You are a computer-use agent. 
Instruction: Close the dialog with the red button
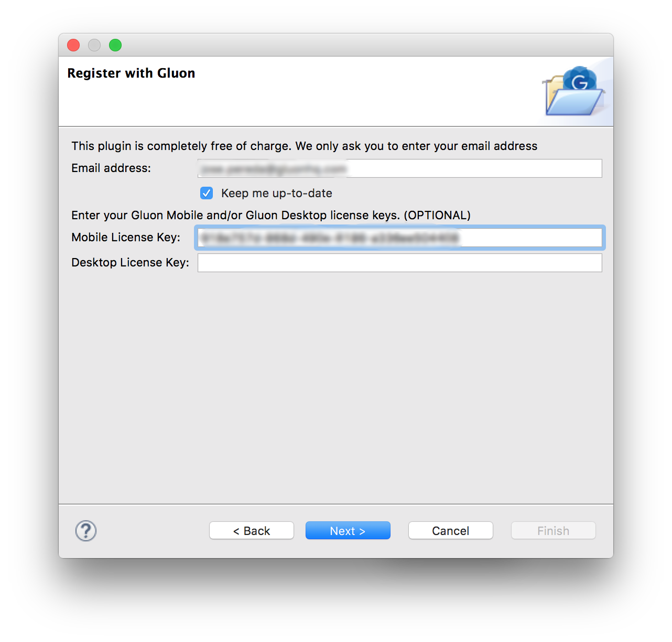(x=73, y=45)
